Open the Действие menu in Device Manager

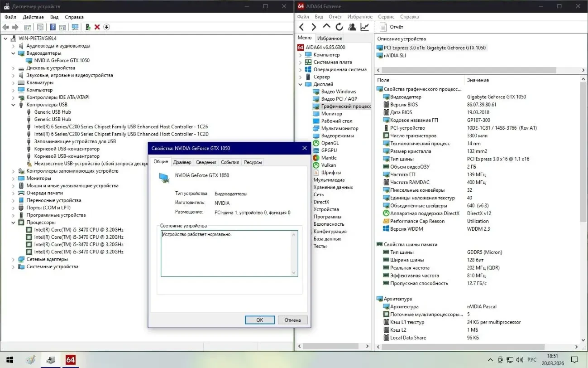33,17
